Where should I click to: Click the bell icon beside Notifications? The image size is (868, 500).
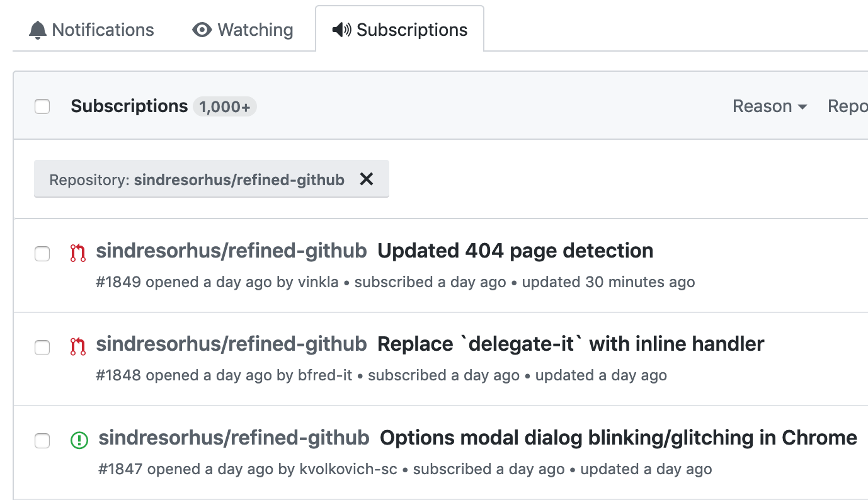[x=38, y=29]
